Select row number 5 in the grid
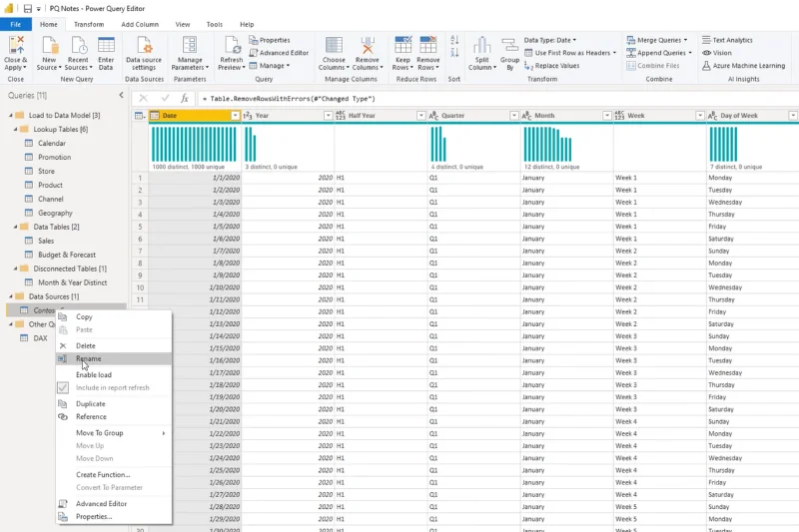The height and width of the screenshot is (532, 799). point(140,227)
